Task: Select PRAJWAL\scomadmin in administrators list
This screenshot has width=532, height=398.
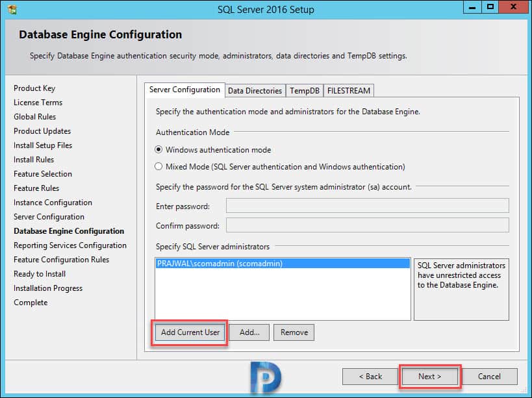Action: pyautogui.click(x=283, y=264)
